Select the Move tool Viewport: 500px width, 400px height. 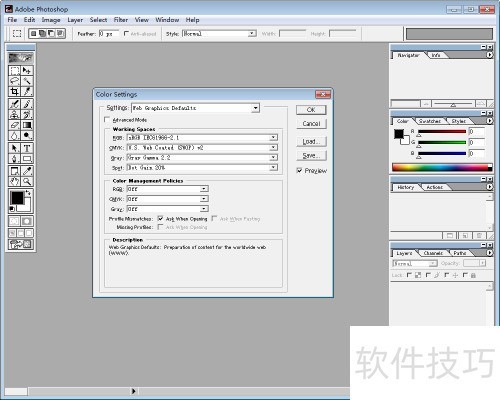(x=27, y=71)
